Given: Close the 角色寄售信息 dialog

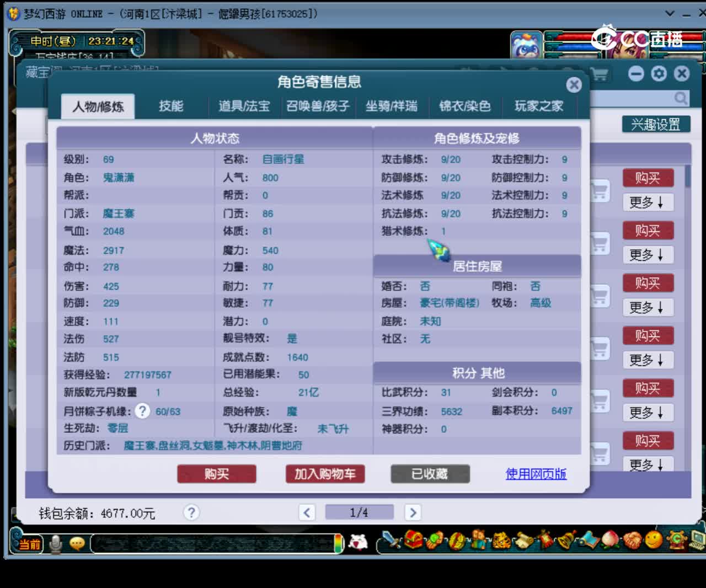Looking at the screenshot, I should (574, 84).
